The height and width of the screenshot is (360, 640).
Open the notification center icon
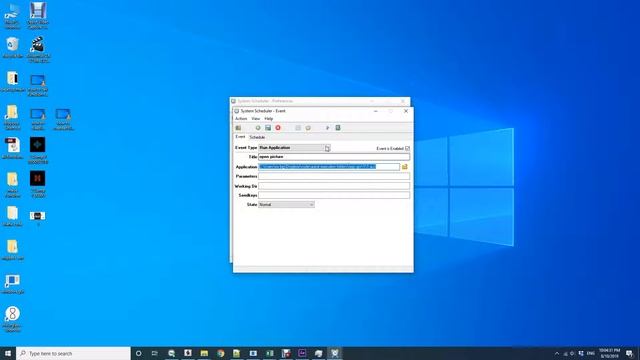pos(630,353)
